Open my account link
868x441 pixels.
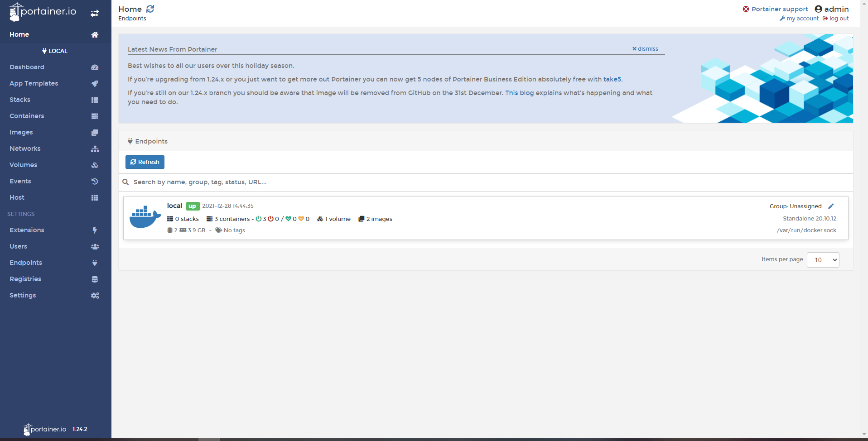[800, 19]
